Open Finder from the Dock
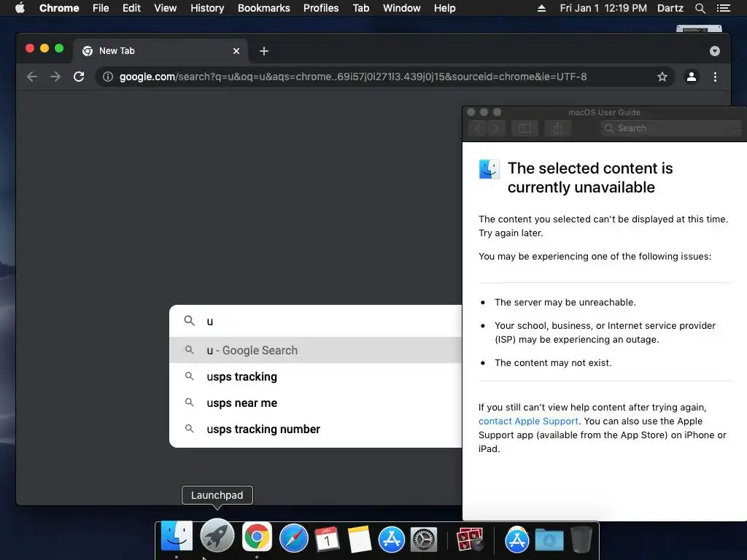The height and width of the screenshot is (560, 747). (177, 536)
